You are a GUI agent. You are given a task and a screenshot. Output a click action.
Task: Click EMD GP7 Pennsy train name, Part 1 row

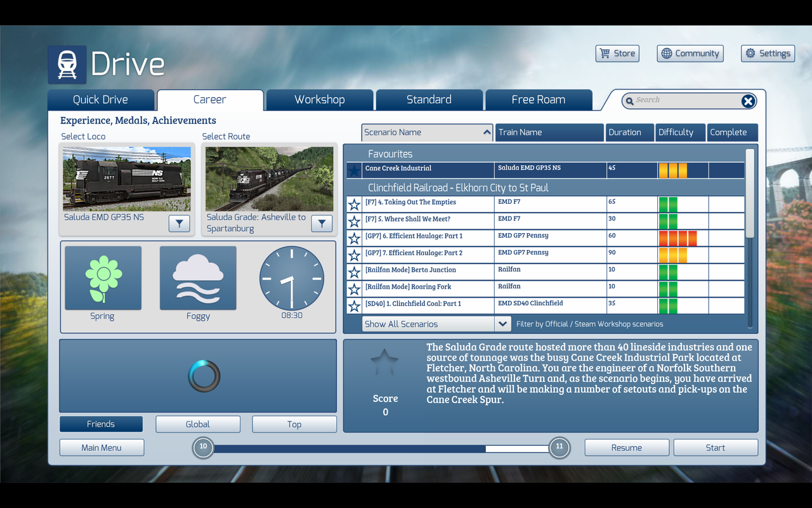click(x=523, y=236)
